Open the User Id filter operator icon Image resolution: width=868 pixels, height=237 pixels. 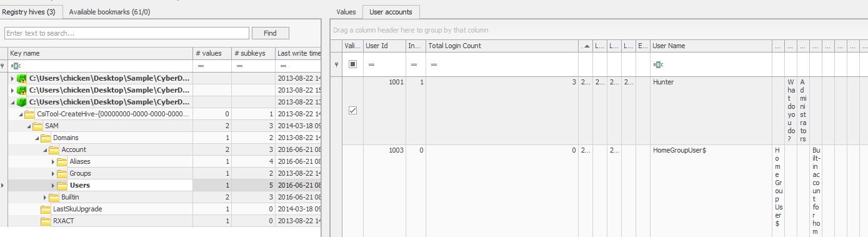(371, 64)
